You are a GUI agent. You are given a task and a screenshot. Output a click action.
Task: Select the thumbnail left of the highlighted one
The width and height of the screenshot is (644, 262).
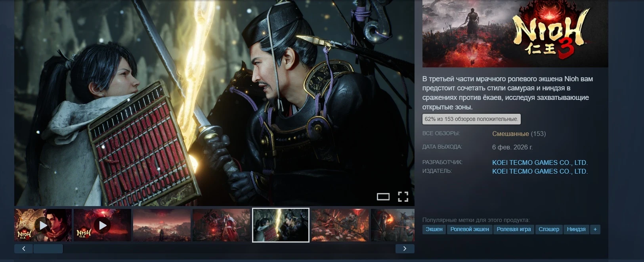[x=221, y=225]
